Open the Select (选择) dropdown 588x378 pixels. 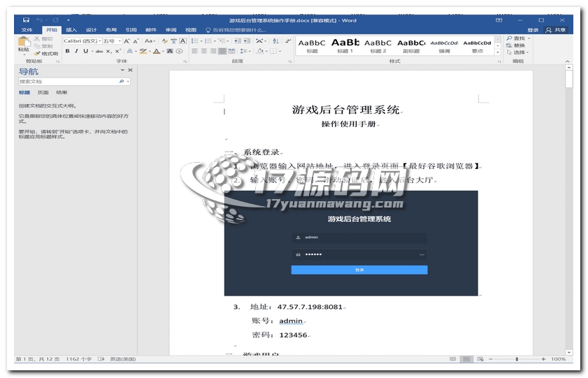(x=517, y=52)
